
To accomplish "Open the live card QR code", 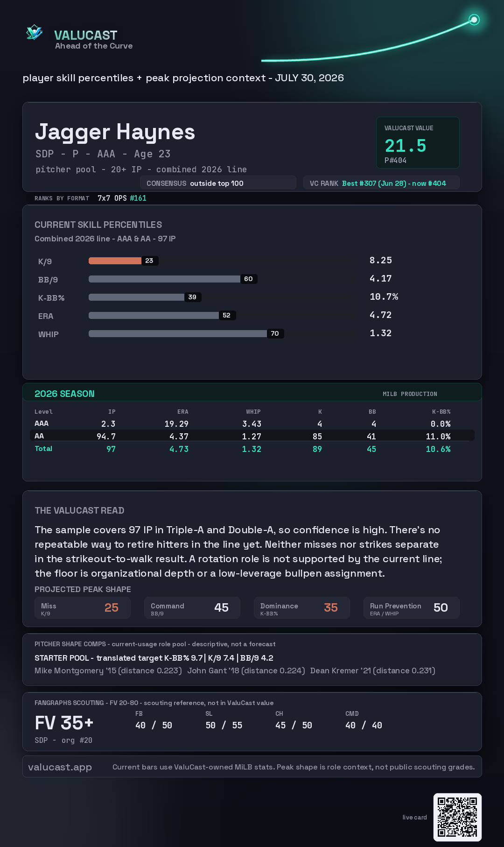I will [x=457, y=817].
